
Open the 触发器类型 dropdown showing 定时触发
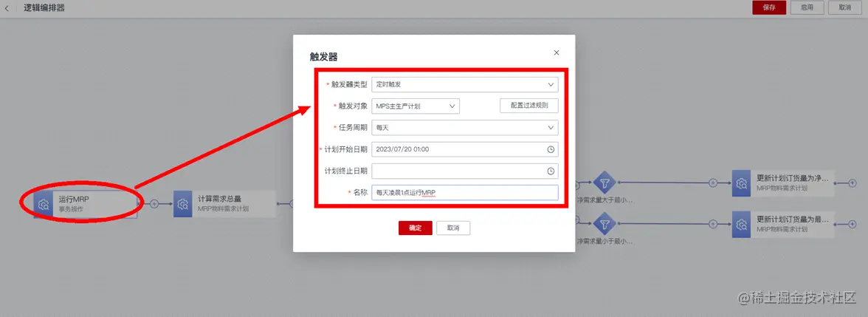point(465,84)
